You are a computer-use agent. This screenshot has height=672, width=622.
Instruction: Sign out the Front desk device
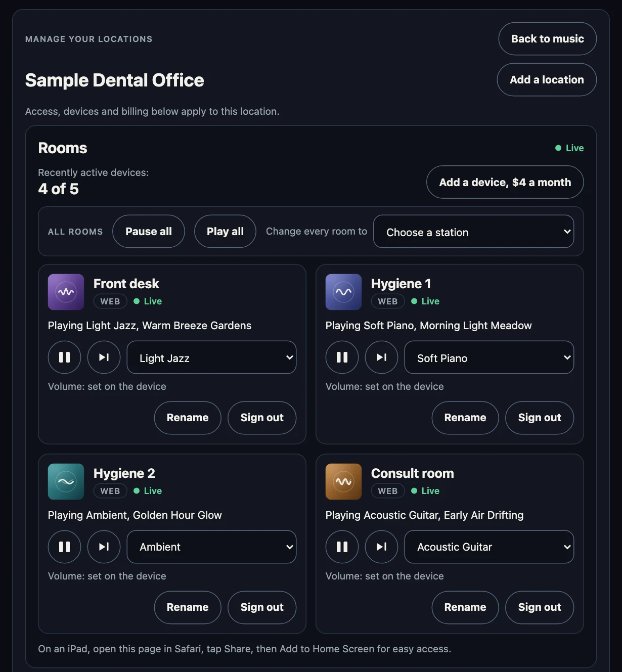262,418
